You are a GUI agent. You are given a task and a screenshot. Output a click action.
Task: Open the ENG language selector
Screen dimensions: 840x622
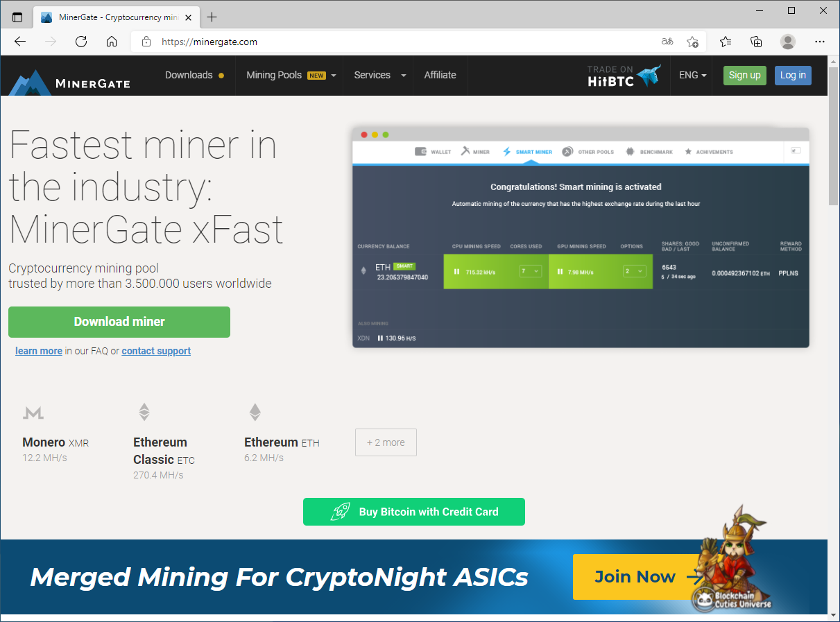692,75
